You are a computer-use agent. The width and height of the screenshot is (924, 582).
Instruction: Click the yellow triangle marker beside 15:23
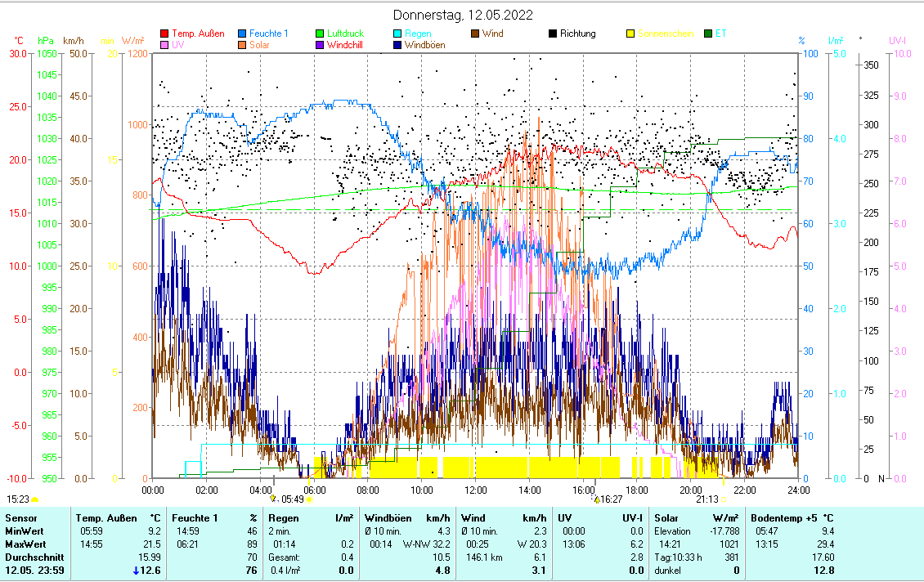click(34, 499)
